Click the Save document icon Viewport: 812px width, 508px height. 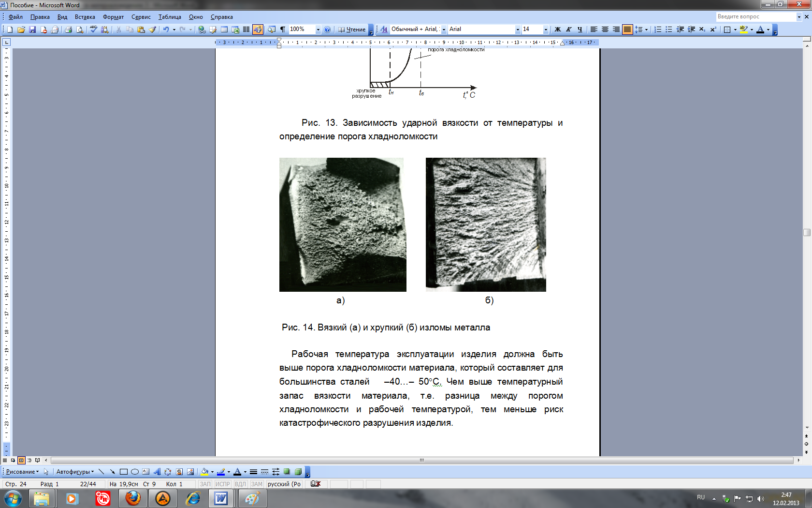[x=32, y=30]
